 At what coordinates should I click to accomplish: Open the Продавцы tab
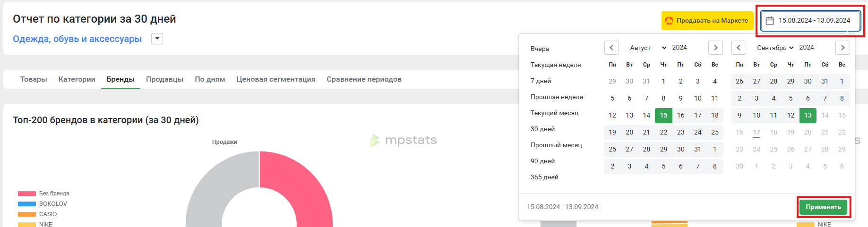pyautogui.click(x=164, y=79)
